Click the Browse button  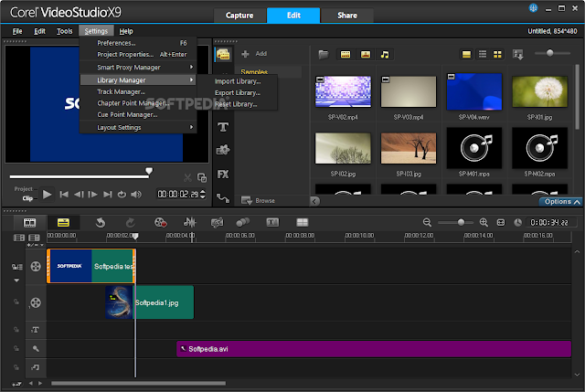(258, 201)
